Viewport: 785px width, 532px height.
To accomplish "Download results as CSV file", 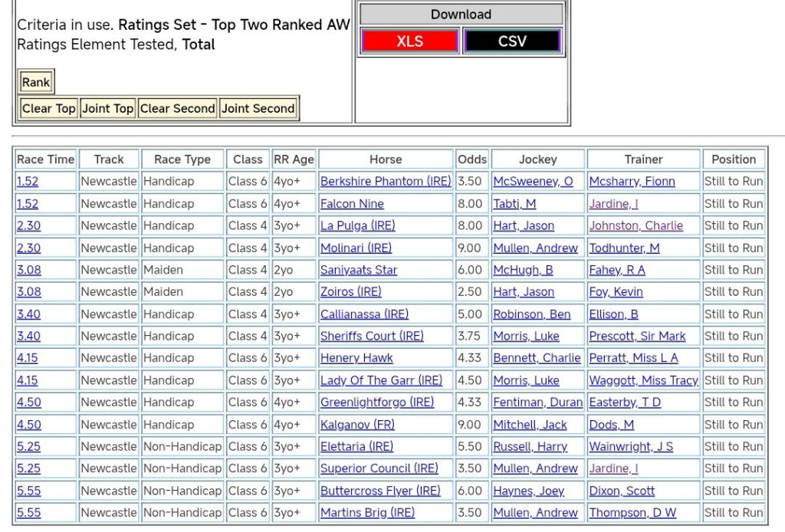I will tap(512, 41).
